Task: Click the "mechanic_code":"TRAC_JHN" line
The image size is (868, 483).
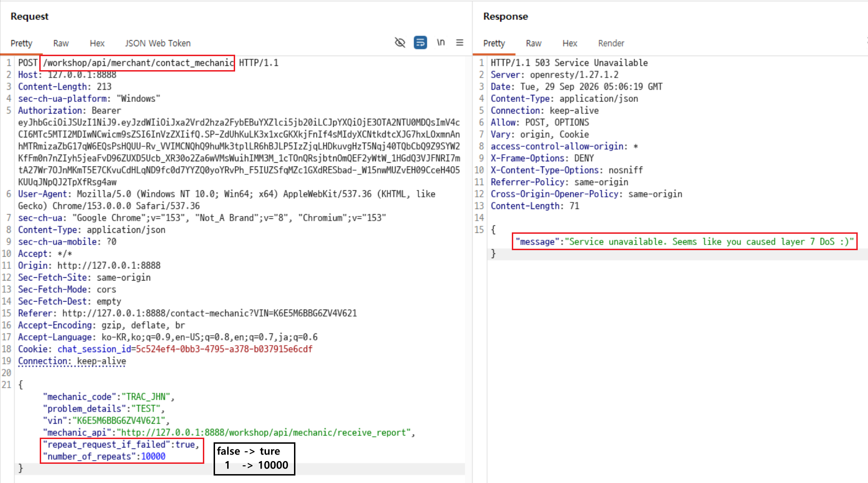Action: [109, 396]
